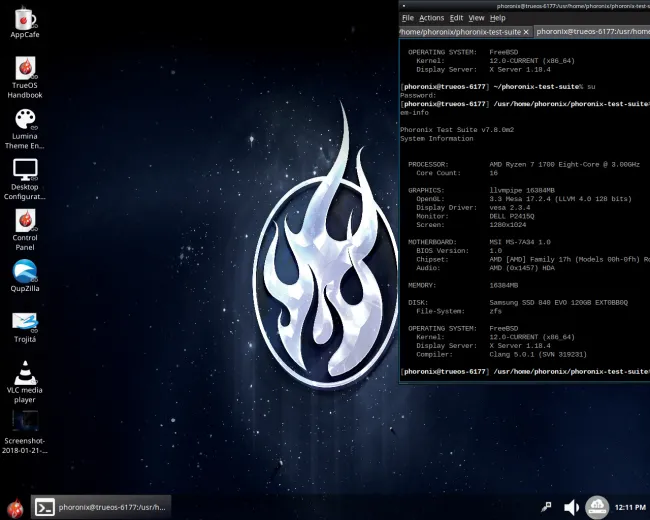650x520 pixels.
Task: Open the Help menu in terminal
Action: click(497, 18)
